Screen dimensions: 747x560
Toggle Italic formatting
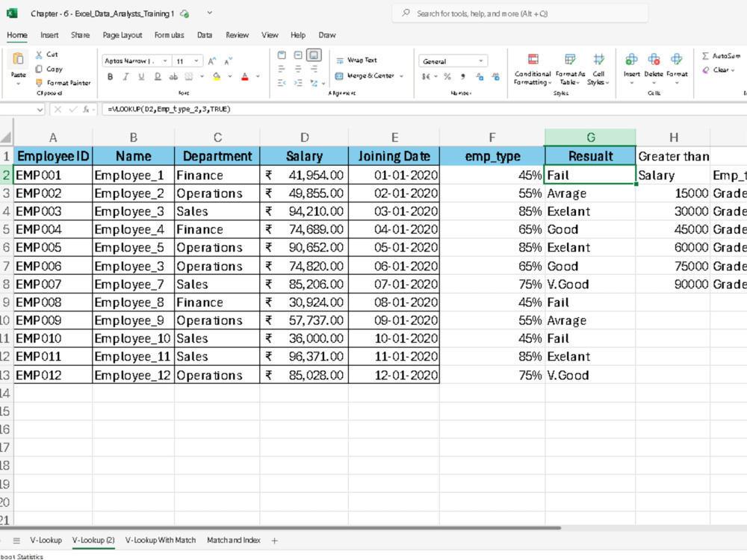(x=125, y=77)
